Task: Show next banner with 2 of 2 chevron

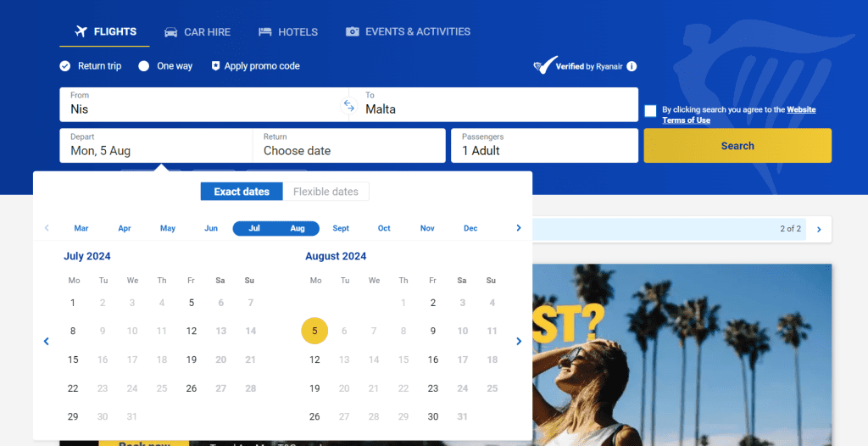Action: pyautogui.click(x=819, y=230)
